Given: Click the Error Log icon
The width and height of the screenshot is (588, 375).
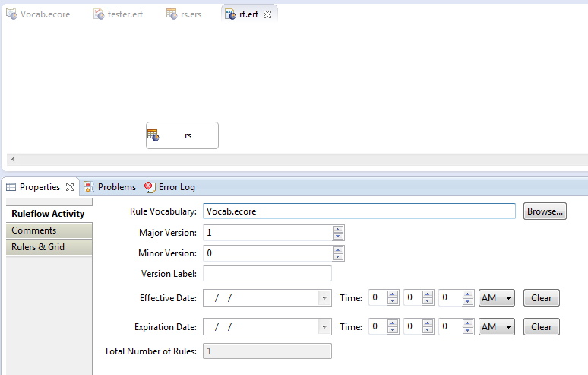Looking at the screenshot, I should pyautogui.click(x=150, y=187).
